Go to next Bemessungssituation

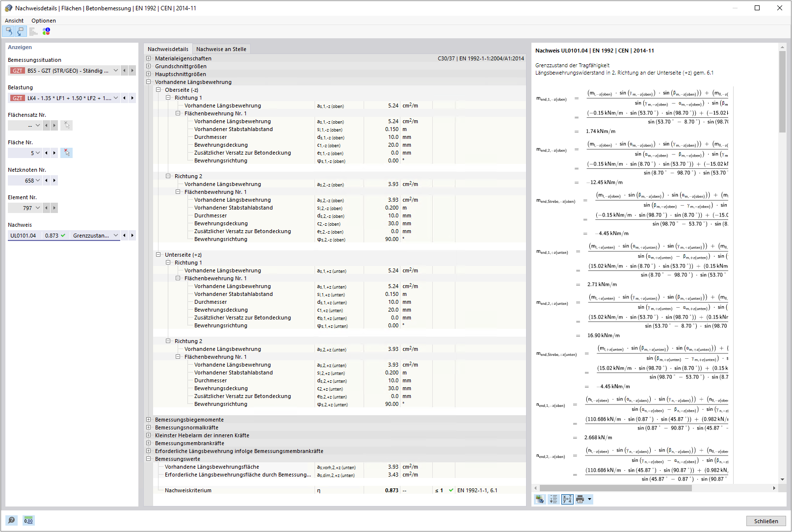132,71
